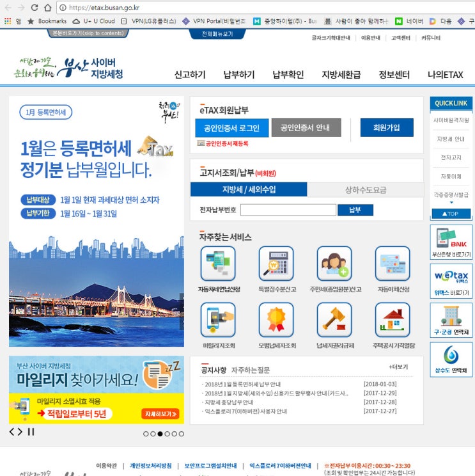Open the 나의ETAX menu
Screen dimensions: 475x476
[x=446, y=75]
